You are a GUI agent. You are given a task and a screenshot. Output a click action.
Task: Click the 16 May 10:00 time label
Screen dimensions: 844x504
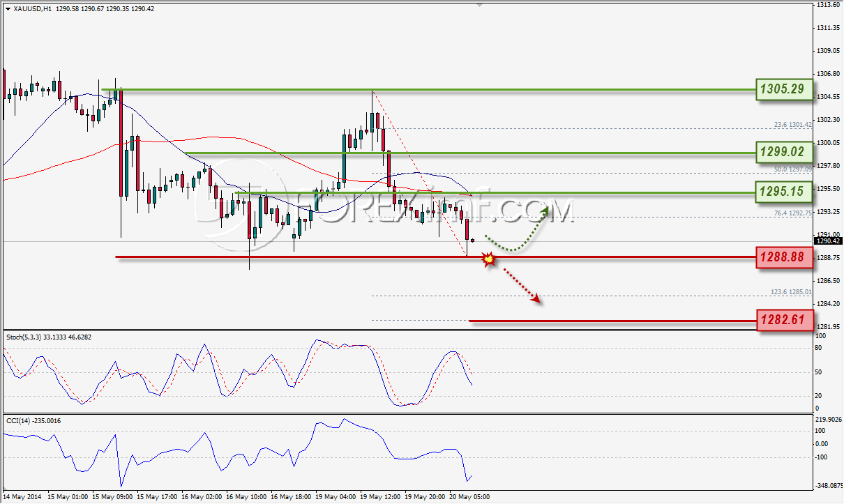(x=247, y=497)
